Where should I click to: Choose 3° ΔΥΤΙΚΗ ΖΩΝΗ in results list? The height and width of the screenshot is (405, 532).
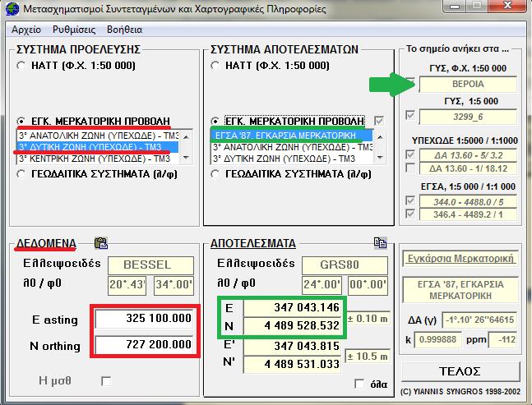(x=292, y=159)
